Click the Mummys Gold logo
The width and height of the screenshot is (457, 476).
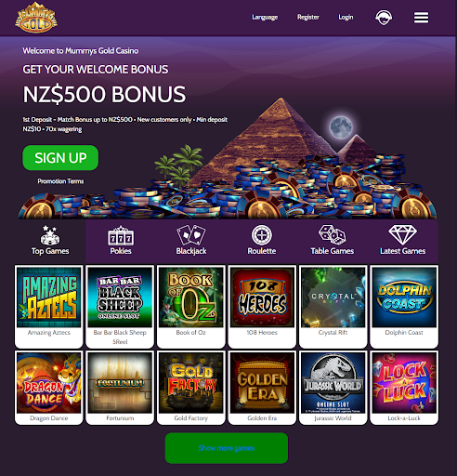(36, 18)
